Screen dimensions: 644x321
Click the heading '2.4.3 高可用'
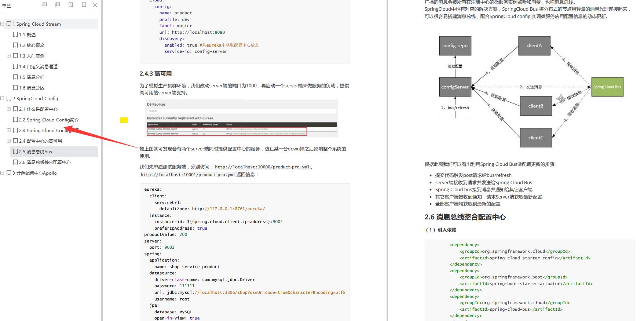point(155,74)
